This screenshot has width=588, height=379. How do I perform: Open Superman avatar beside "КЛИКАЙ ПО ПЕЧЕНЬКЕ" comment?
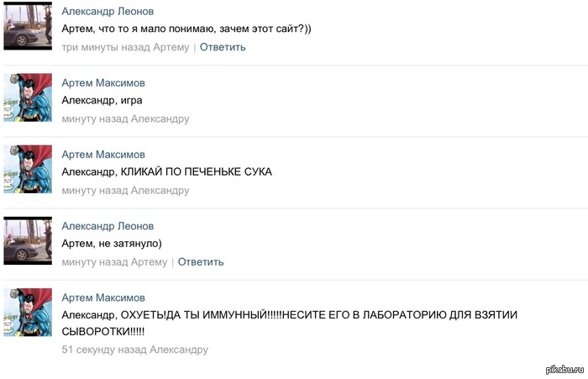coord(28,169)
